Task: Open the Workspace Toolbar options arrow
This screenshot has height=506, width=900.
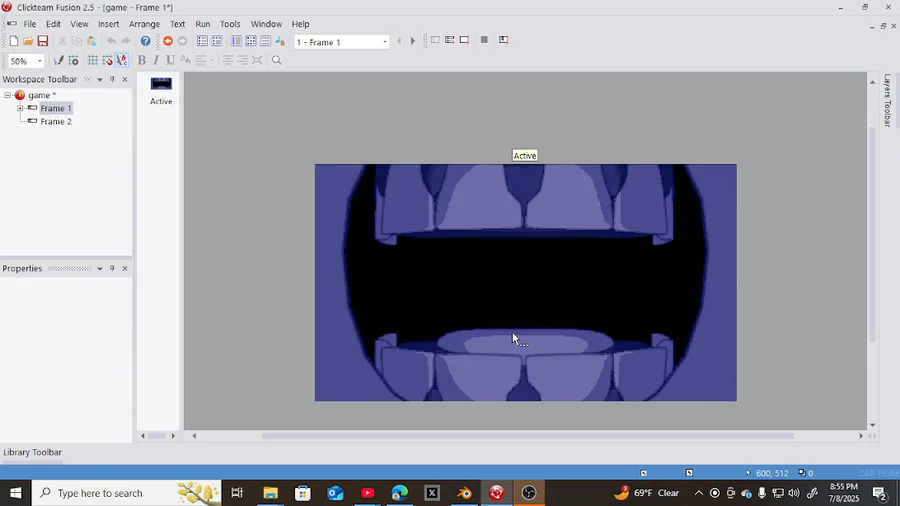Action: pos(99,79)
